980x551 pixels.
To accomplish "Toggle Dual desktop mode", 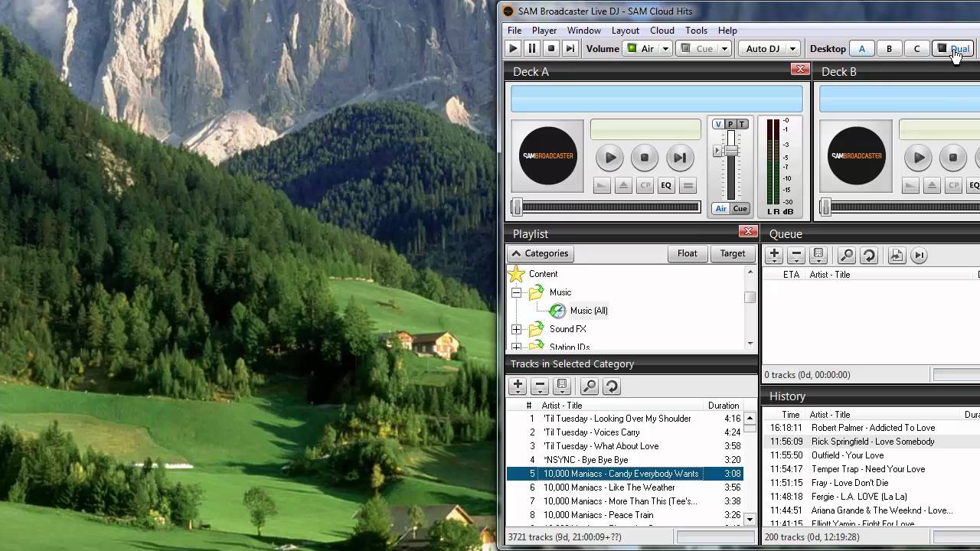I will (952, 48).
